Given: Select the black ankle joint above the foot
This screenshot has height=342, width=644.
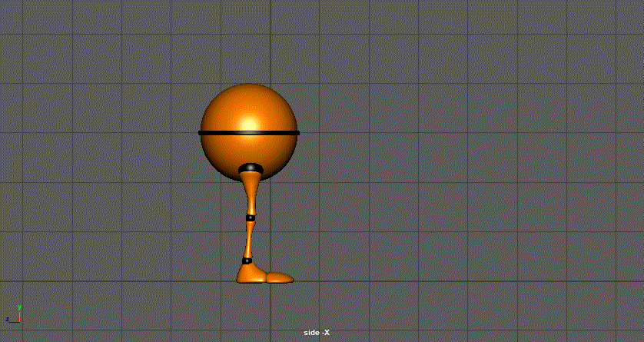Looking at the screenshot, I should click(x=247, y=261).
